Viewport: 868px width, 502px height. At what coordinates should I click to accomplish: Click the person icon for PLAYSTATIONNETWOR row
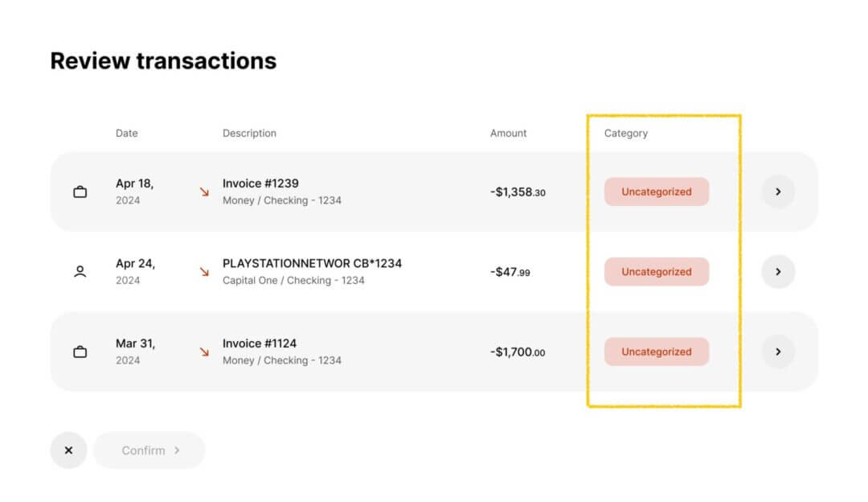tap(80, 271)
